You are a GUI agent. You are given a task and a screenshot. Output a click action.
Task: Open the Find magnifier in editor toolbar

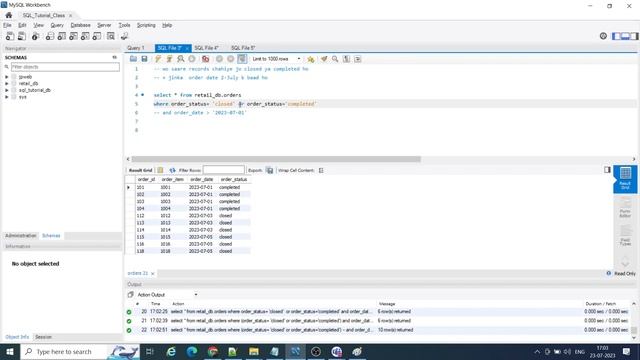pos(335,59)
